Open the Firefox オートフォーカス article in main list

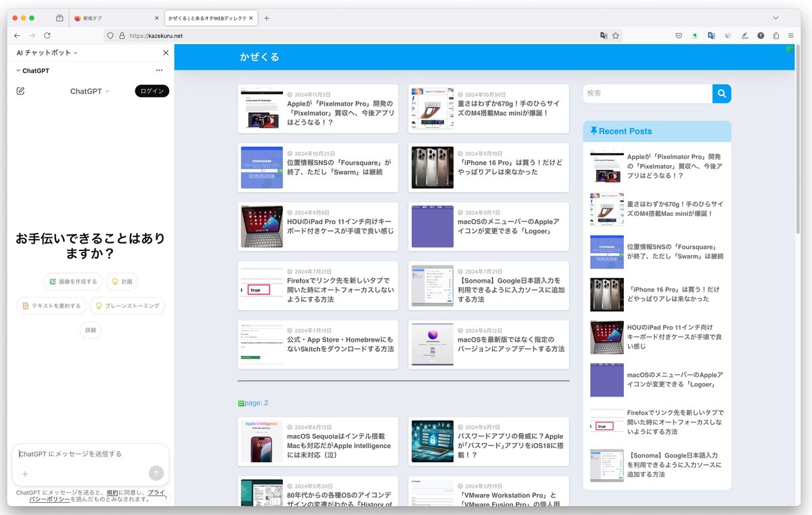[318, 286]
